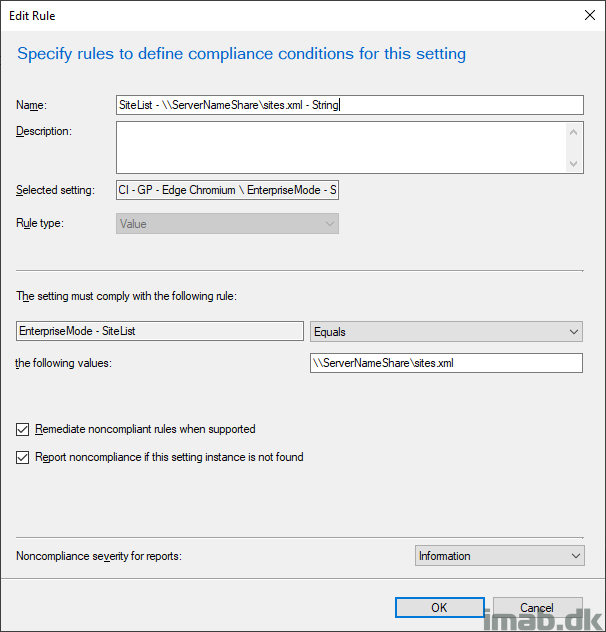Cancel the rule editing
This screenshot has height=632, width=606.
(537, 607)
